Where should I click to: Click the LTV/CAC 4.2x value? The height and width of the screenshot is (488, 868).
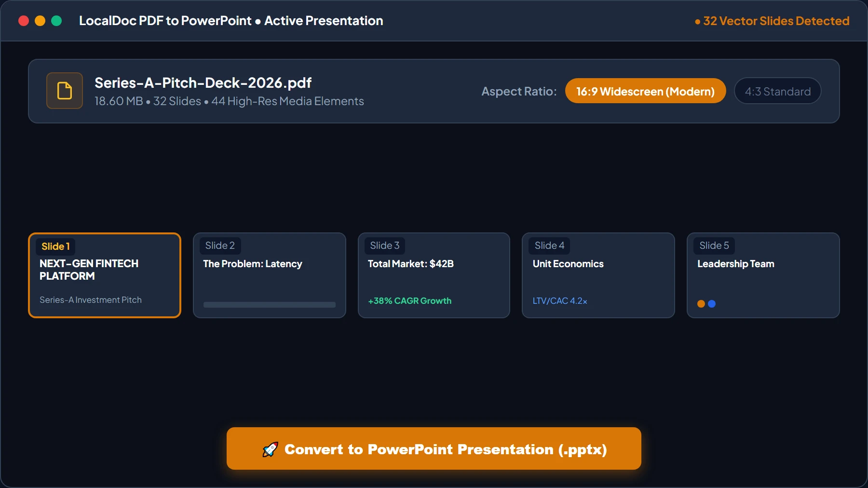[560, 301]
